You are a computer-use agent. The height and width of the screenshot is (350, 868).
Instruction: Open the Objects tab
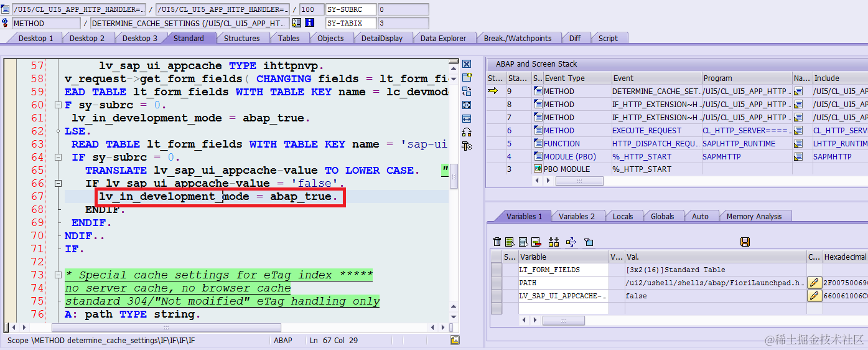click(x=330, y=38)
